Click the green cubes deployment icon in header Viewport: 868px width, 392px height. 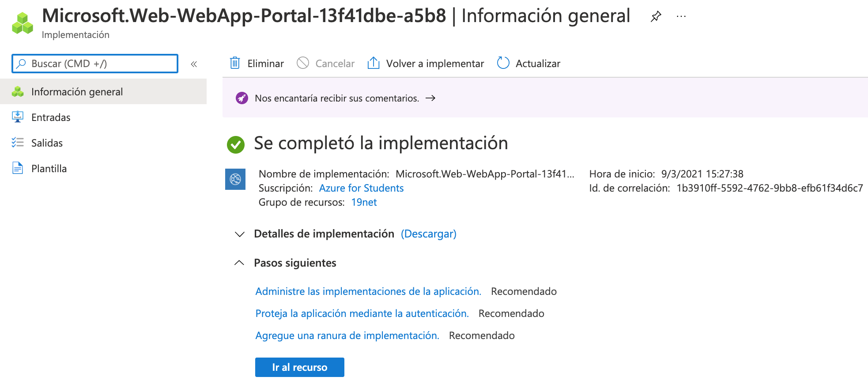click(23, 23)
